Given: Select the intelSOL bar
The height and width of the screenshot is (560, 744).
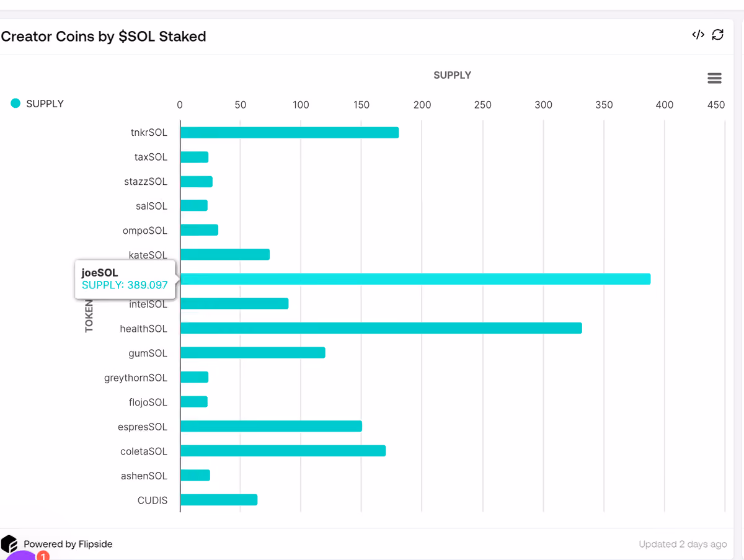Looking at the screenshot, I should pyautogui.click(x=234, y=304).
